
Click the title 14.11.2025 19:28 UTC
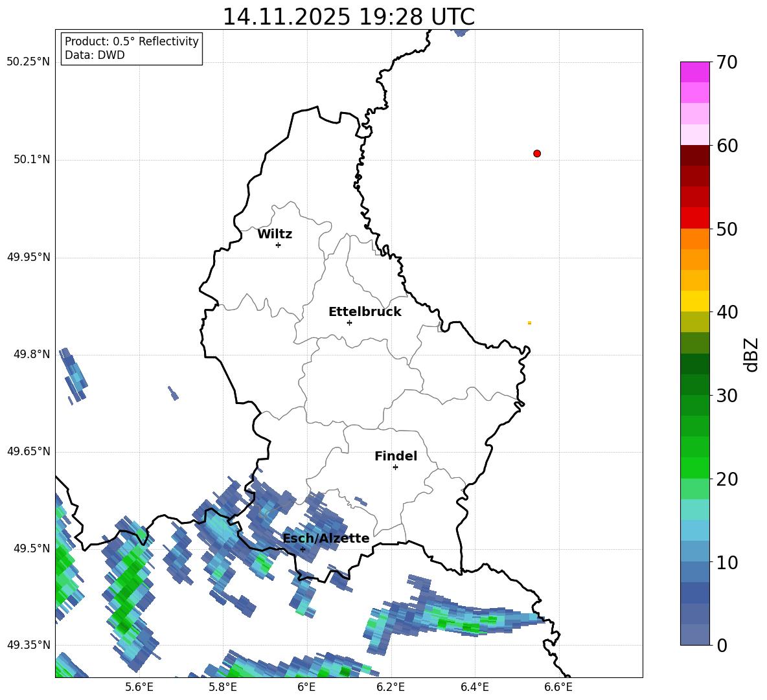coord(349,17)
